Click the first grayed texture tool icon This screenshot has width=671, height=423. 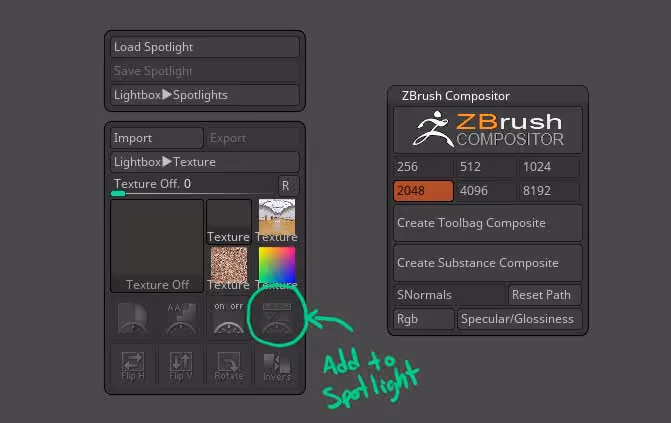(133, 318)
